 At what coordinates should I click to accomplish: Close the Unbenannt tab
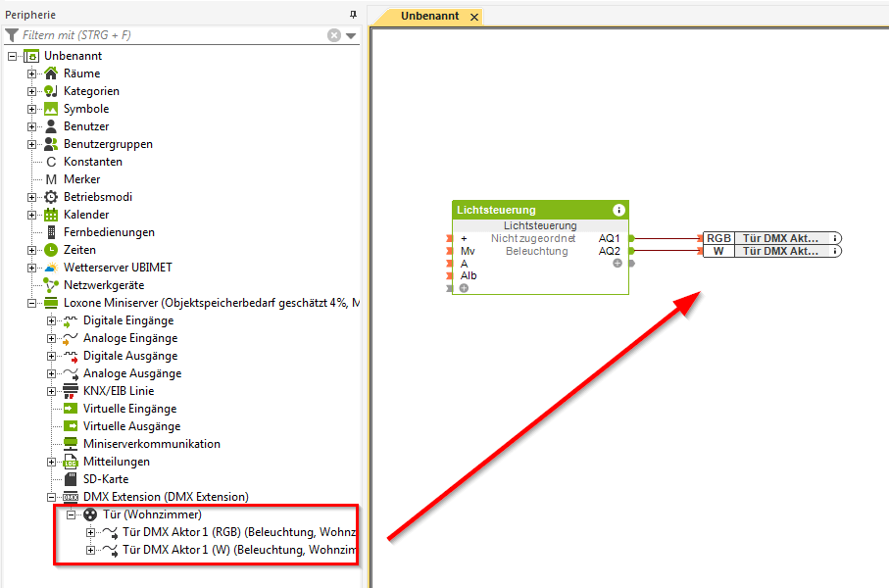click(x=474, y=18)
